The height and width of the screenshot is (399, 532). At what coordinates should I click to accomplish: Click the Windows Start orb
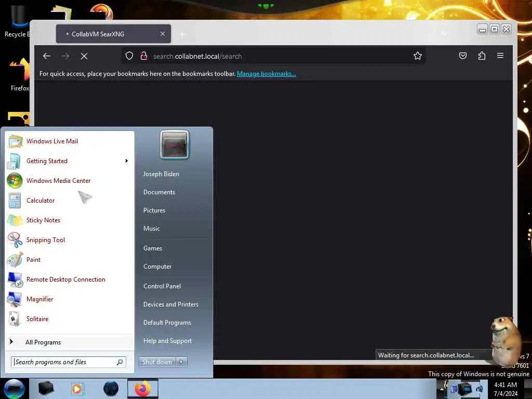[14, 389]
